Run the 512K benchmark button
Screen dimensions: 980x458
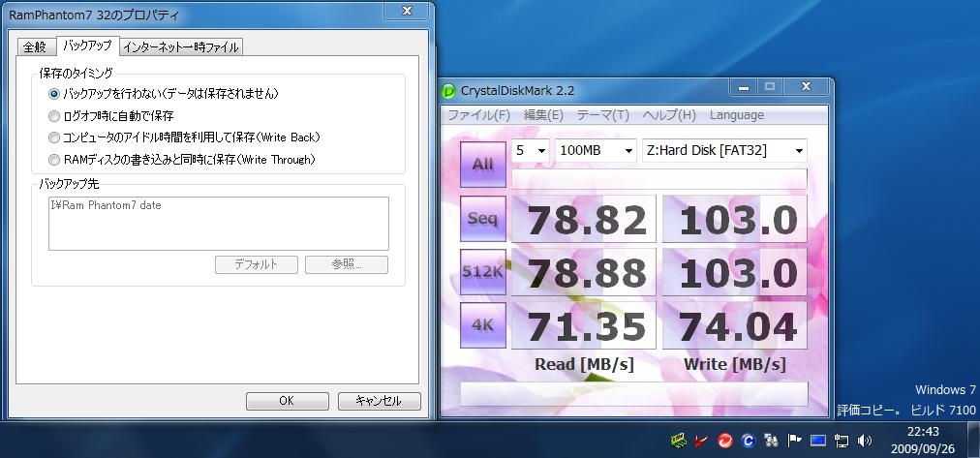pos(482,272)
